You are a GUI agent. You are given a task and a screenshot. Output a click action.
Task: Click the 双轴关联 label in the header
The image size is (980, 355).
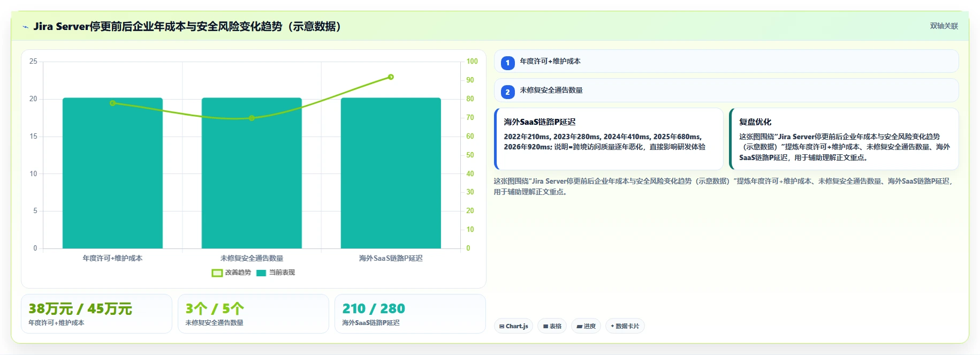click(944, 26)
